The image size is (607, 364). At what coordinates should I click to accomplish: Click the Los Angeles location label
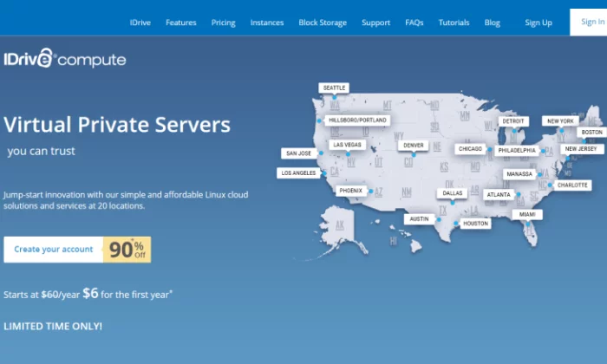pos(298,173)
